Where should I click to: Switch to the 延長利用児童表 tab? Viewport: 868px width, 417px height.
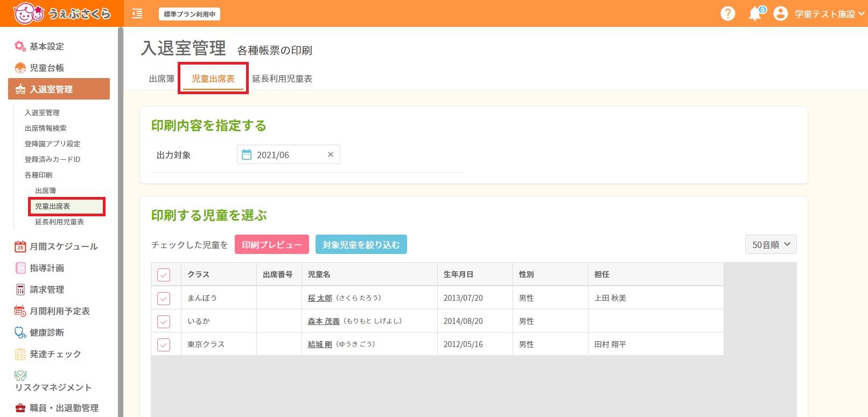[282, 79]
